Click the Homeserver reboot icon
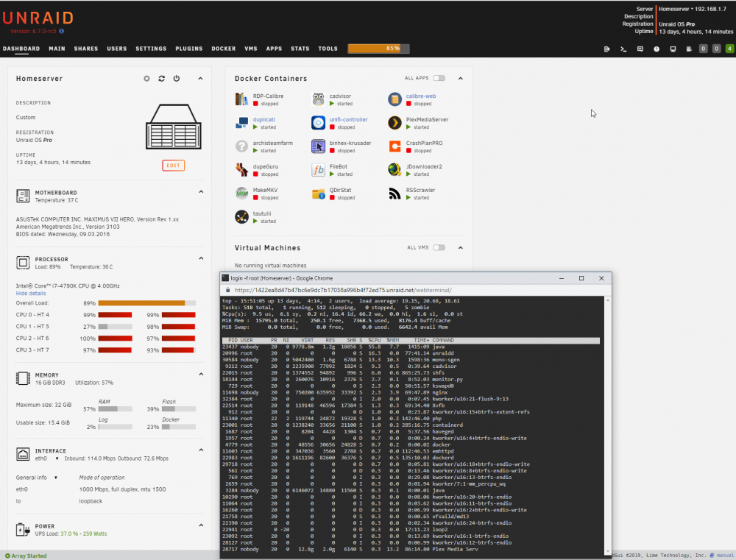 click(161, 79)
